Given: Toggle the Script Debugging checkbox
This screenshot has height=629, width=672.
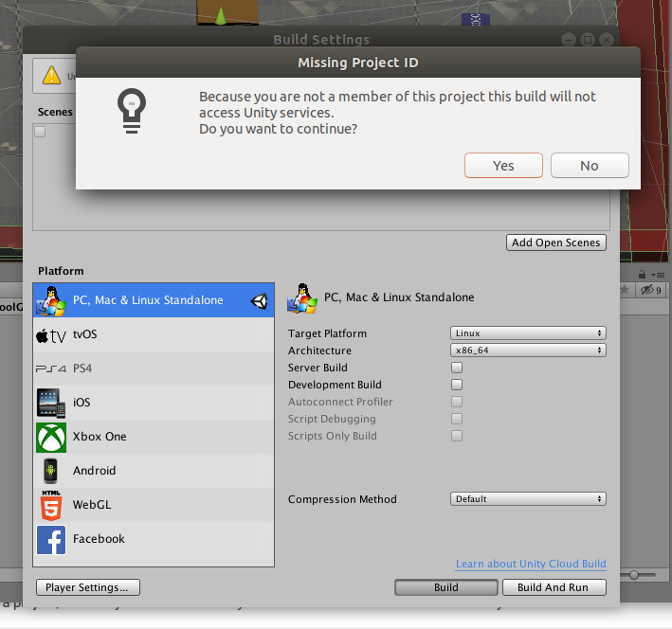Looking at the screenshot, I should 457,419.
